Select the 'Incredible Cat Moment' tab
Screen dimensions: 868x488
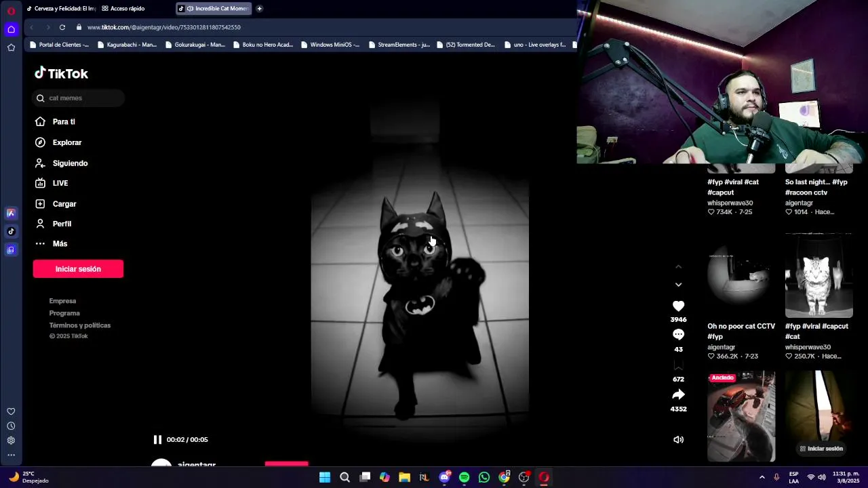coord(214,9)
